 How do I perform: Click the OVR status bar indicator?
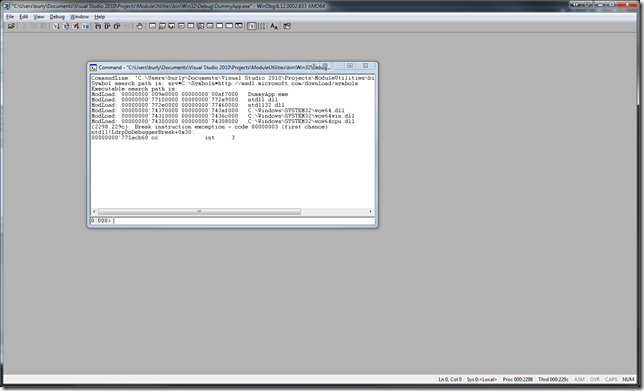tap(595, 379)
